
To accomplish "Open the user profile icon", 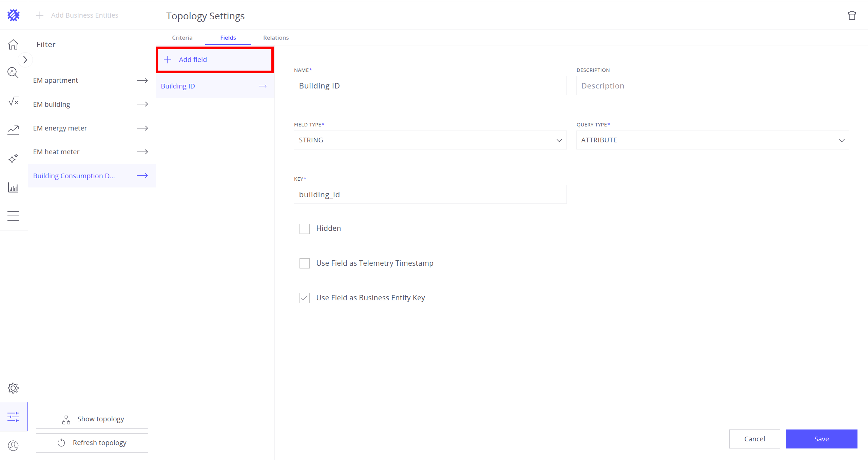I will tap(13, 445).
